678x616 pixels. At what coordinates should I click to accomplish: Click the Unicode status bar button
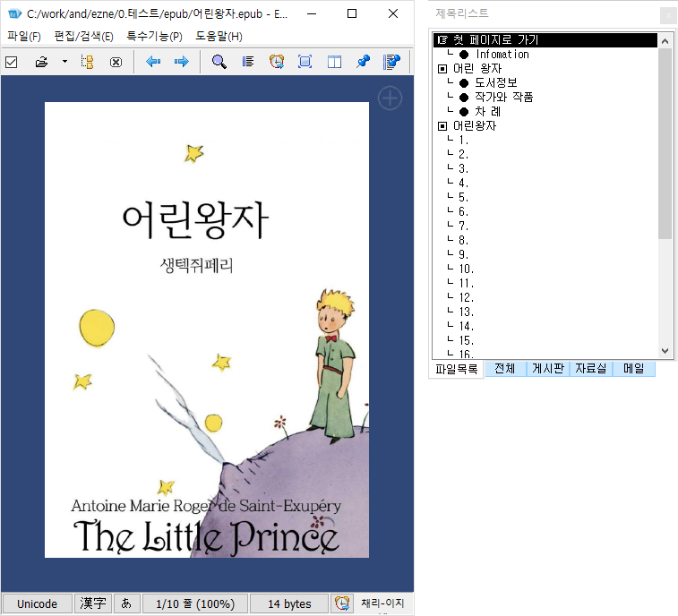(x=38, y=603)
